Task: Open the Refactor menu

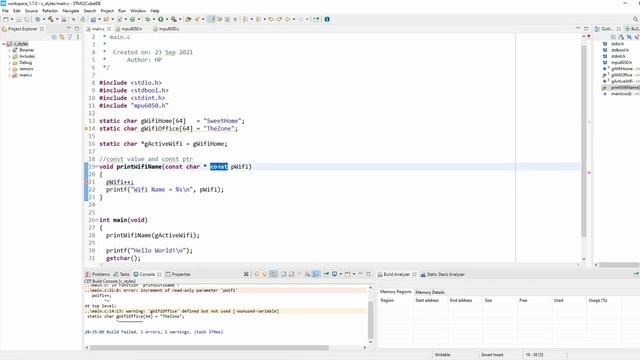Action: click(x=50, y=11)
